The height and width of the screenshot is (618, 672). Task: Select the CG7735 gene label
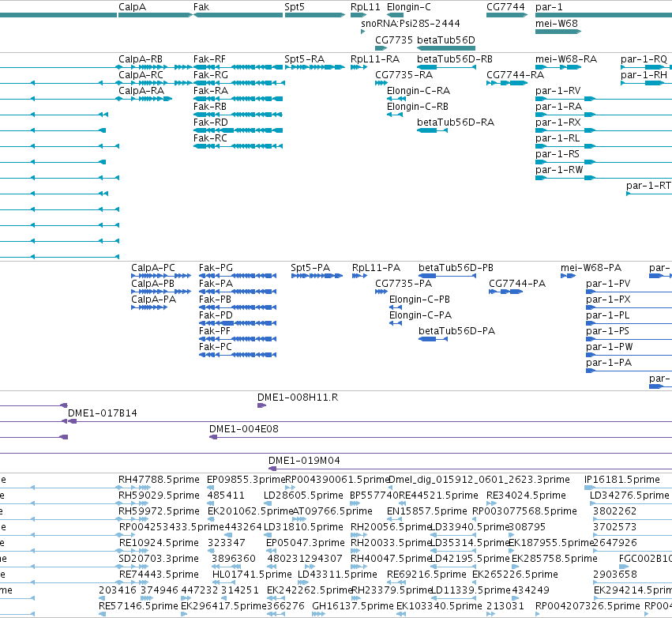[394, 40]
